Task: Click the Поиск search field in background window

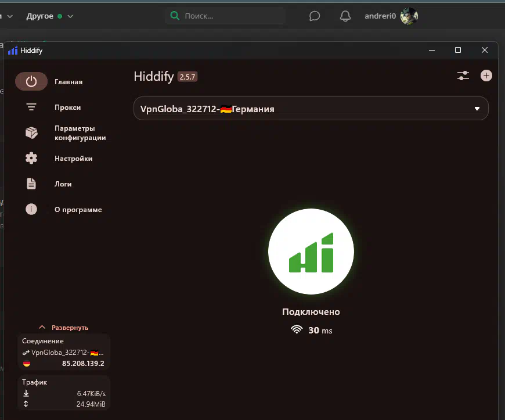Action: pyautogui.click(x=225, y=16)
